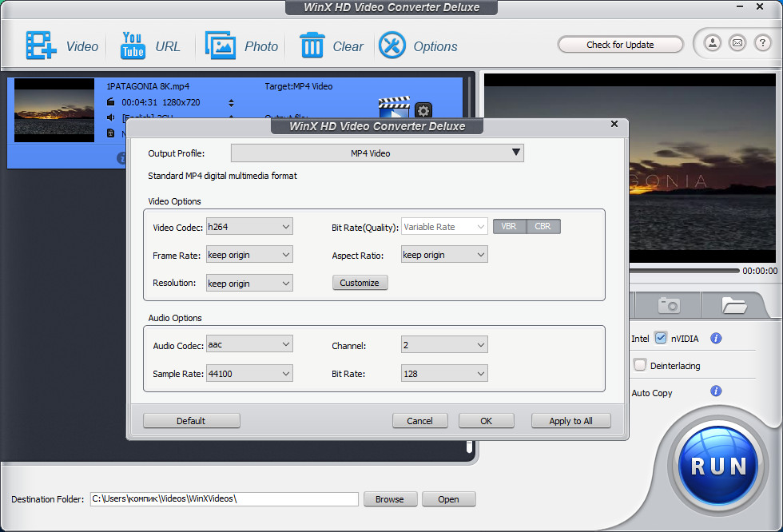Open the Resolution dropdown
This screenshot has width=783, height=532.
point(249,283)
